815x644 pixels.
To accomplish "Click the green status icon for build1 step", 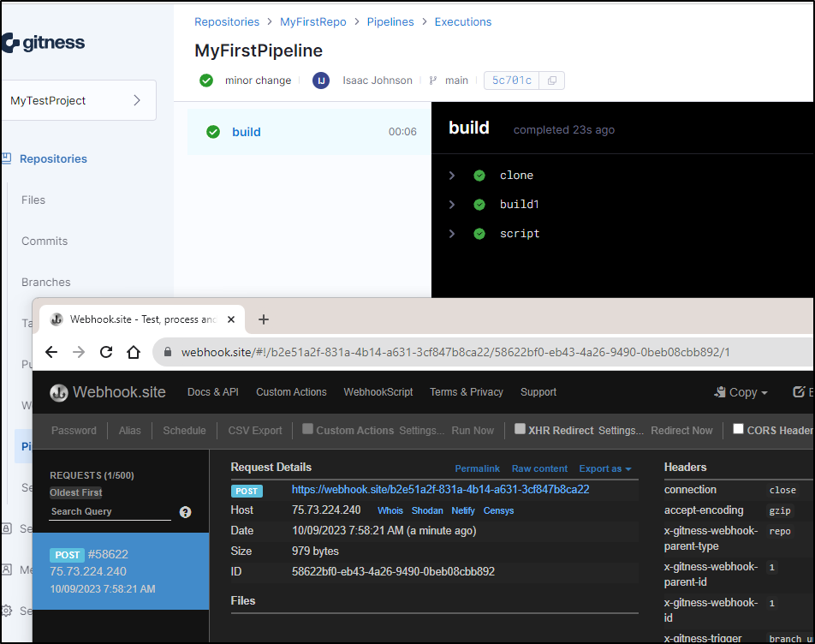I will point(479,205).
